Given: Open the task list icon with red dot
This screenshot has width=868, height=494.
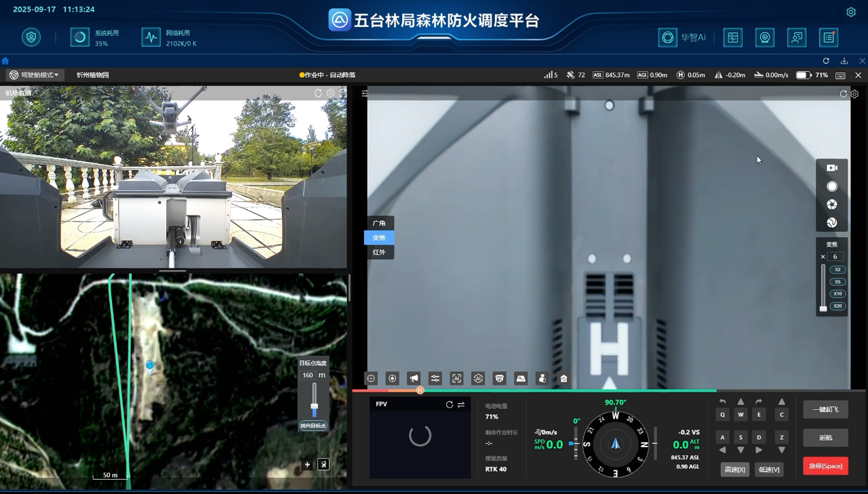Looking at the screenshot, I should (x=829, y=37).
